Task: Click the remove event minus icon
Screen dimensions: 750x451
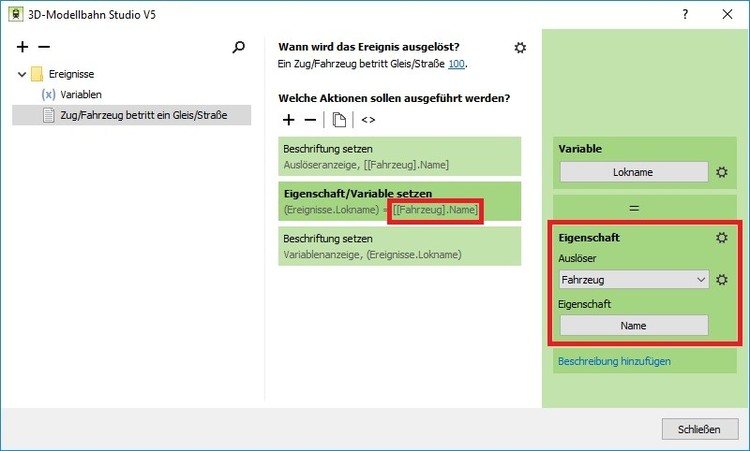Action: coord(44,47)
